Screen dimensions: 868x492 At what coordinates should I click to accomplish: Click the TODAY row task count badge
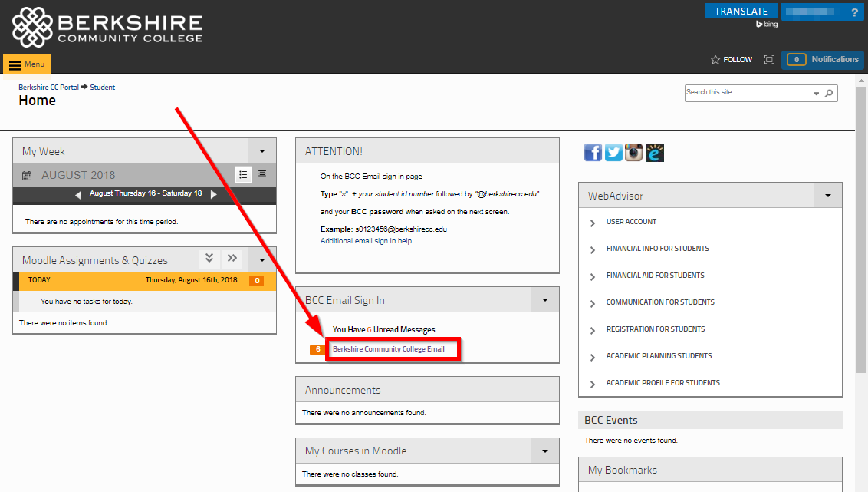(x=257, y=280)
